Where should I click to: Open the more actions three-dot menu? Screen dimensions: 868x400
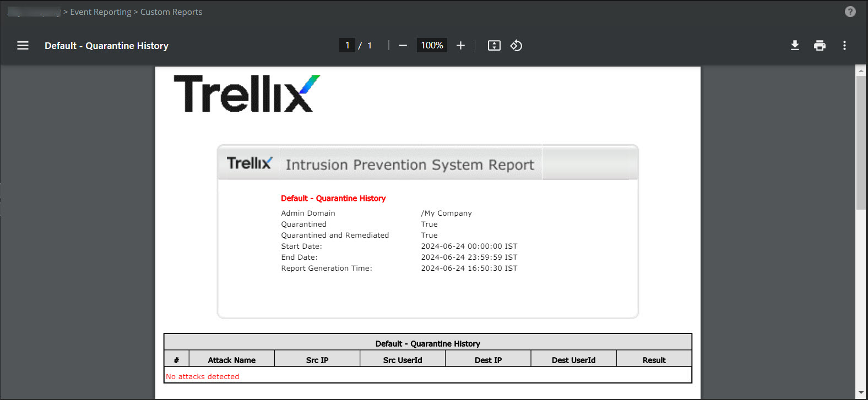click(x=844, y=46)
